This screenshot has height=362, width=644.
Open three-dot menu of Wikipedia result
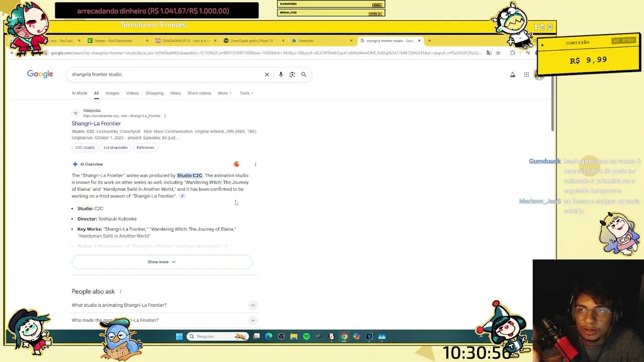click(165, 116)
